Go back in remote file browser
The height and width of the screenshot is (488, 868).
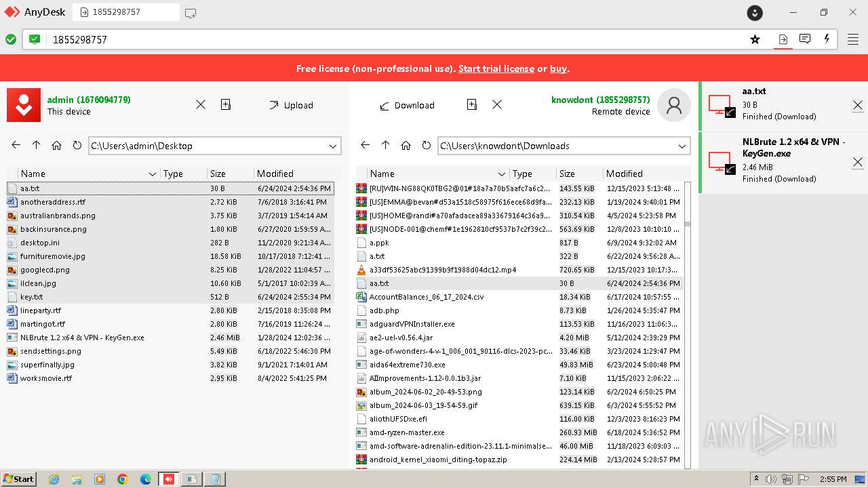[366, 145]
